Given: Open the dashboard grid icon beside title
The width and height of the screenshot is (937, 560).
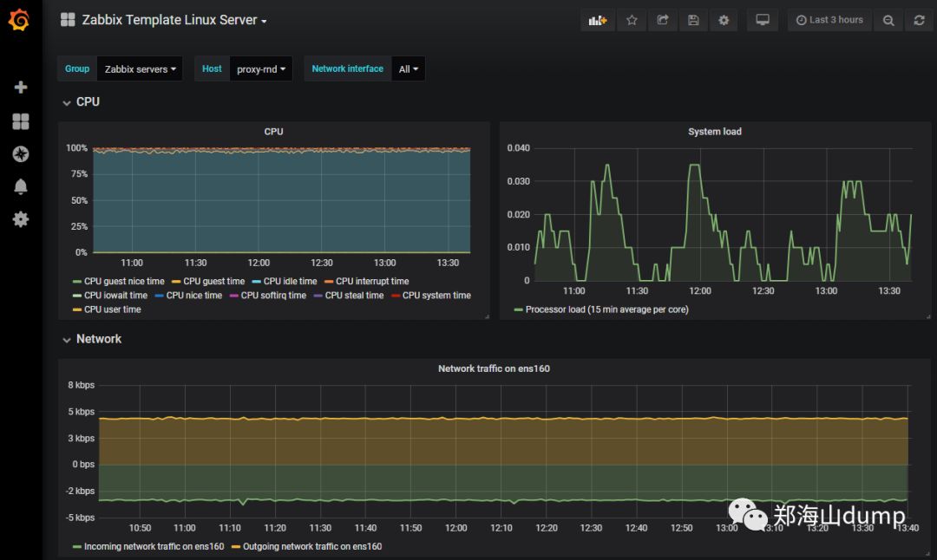Looking at the screenshot, I should point(68,20).
